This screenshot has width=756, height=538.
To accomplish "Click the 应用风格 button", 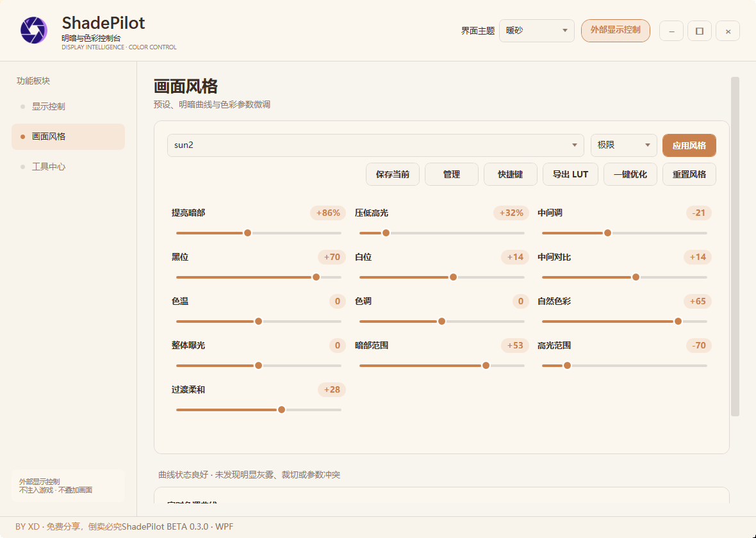I will click(x=689, y=145).
